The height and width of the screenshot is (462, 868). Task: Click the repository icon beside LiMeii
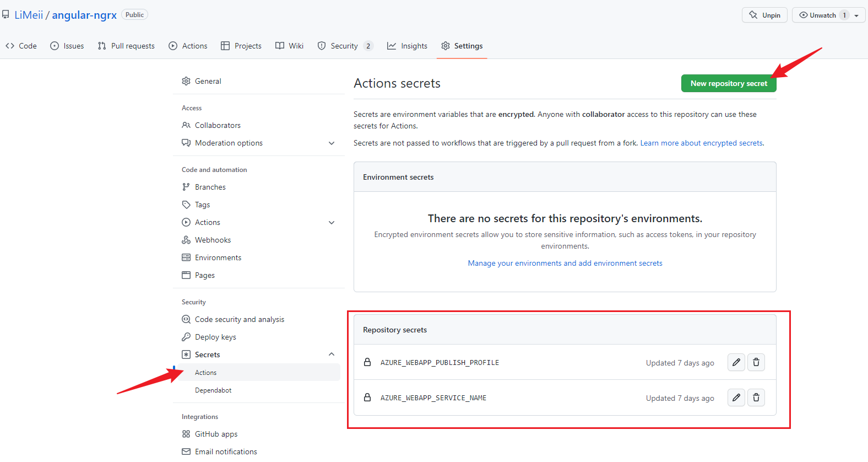pos(6,15)
